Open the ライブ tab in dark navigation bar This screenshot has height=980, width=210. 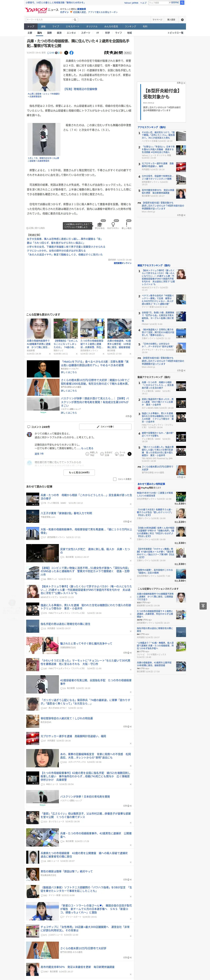[x=56, y=27]
